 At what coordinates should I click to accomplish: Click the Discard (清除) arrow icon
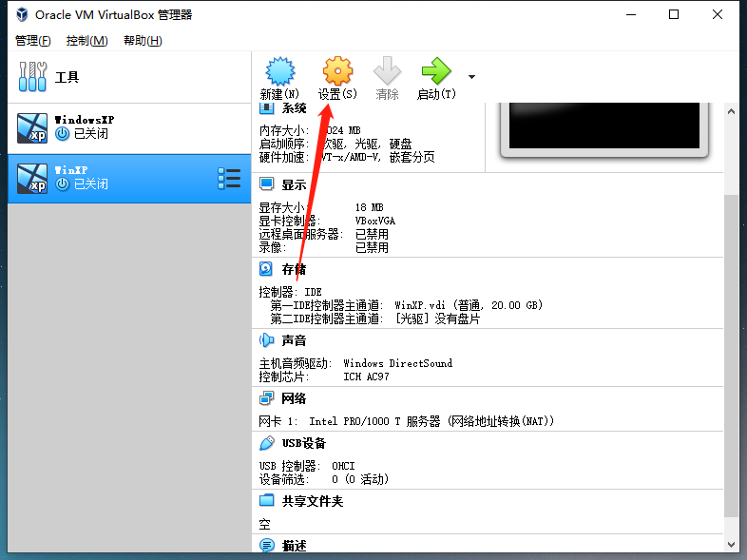click(387, 71)
